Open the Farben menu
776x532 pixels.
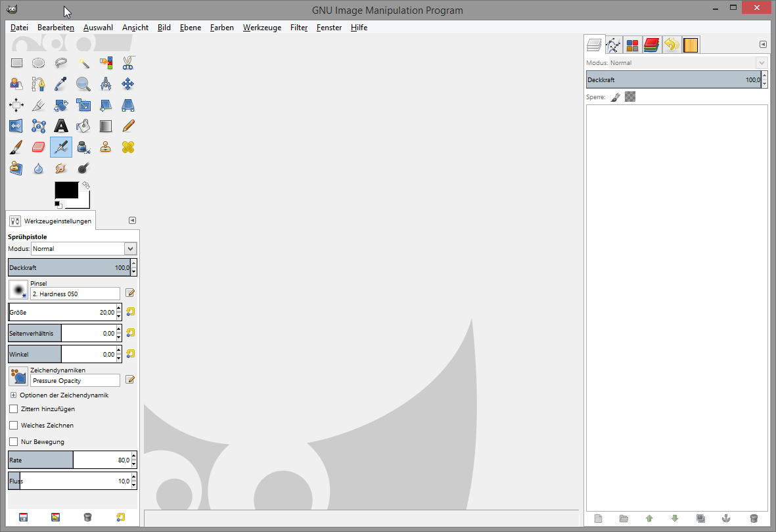pos(221,28)
